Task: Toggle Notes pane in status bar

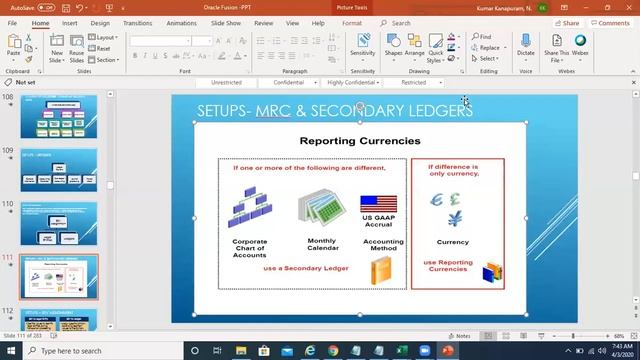Action: coord(460,336)
